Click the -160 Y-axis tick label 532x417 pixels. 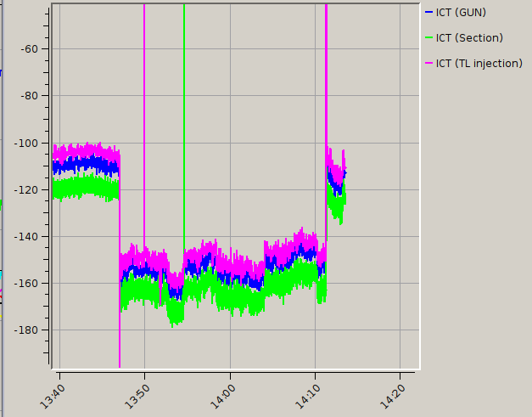point(26,283)
